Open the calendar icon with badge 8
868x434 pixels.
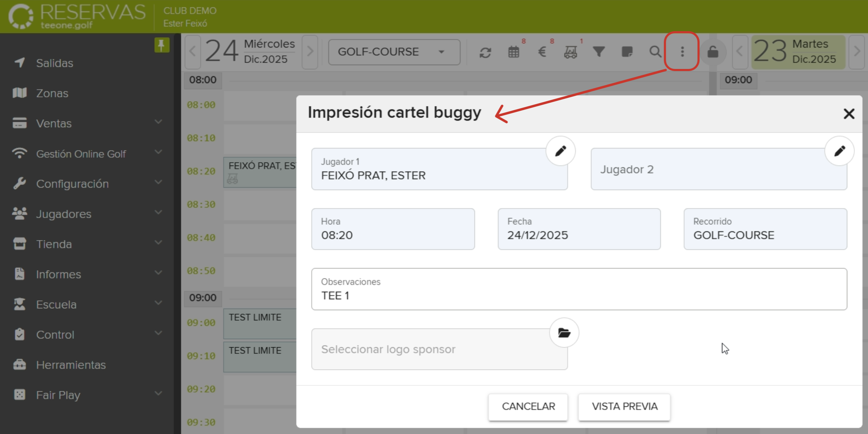(514, 52)
